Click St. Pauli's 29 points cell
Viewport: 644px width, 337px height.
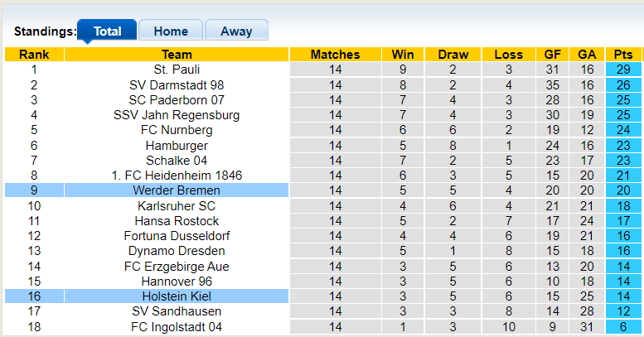tap(623, 70)
